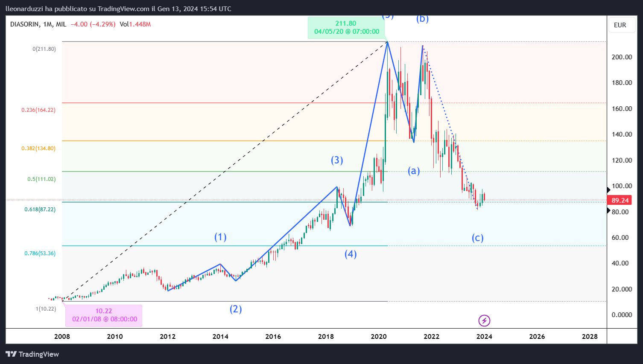This screenshot has height=364, width=643.
Task: Click the DIASORIN symbol name
Action: point(24,24)
